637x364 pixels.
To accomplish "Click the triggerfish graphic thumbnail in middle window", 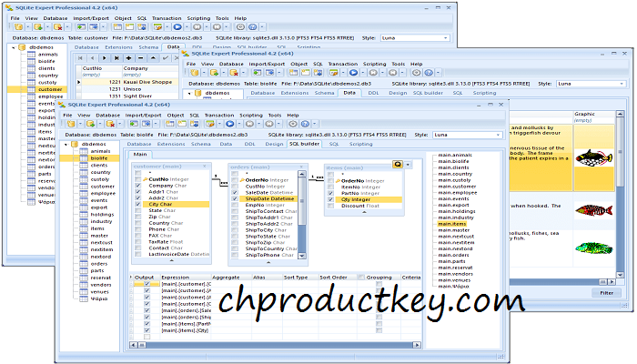I will [x=593, y=157].
